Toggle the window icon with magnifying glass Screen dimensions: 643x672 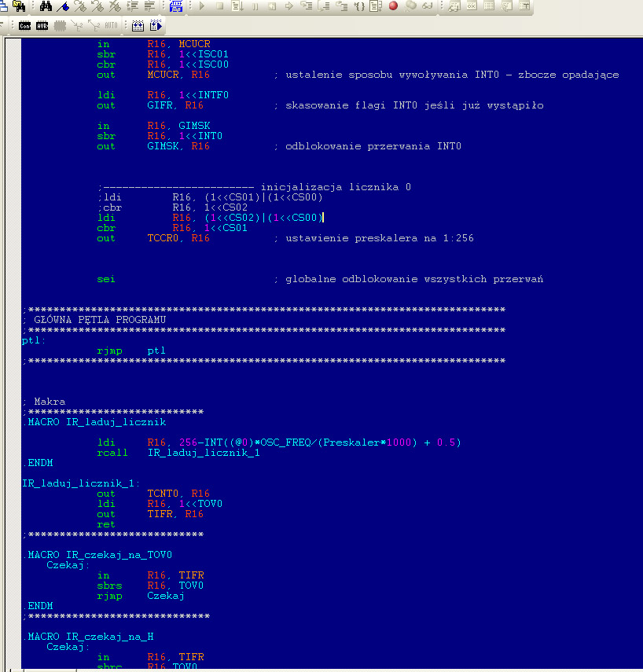click(506, 6)
